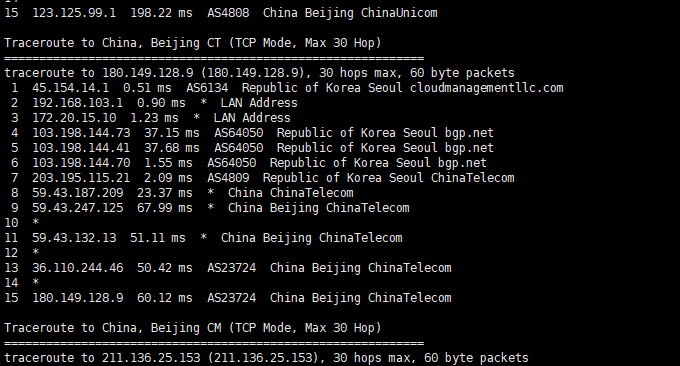Click AS64050 on the hop 6 line
The height and width of the screenshot is (366, 680).
tap(232, 163)
